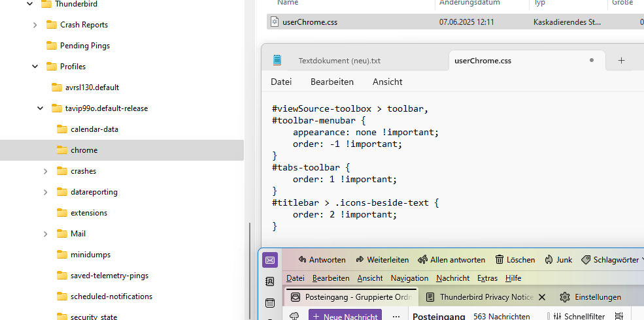Open Address Book in Thunderbird sidebar

[270, 281]
